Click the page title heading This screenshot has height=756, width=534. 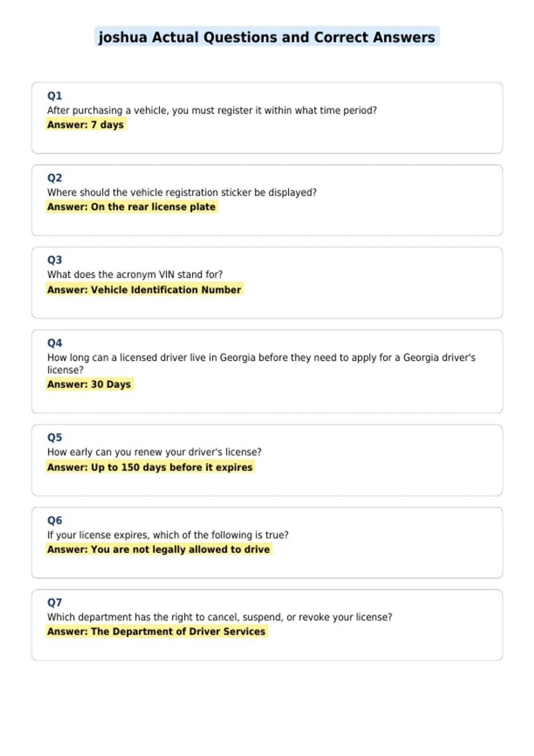(267, 37)
